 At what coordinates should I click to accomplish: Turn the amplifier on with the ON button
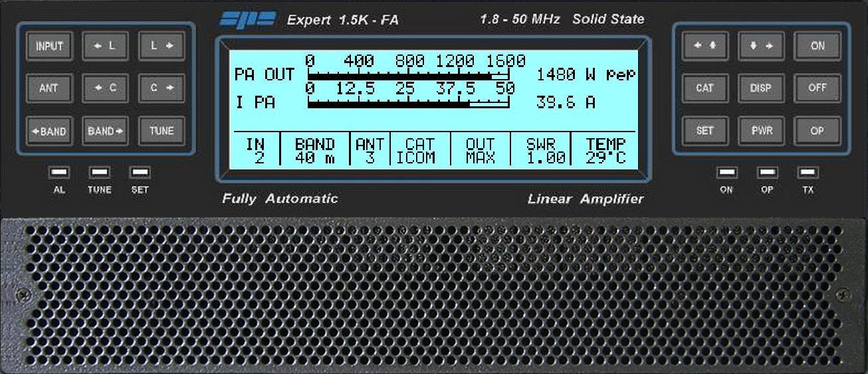tap(817, 47)
